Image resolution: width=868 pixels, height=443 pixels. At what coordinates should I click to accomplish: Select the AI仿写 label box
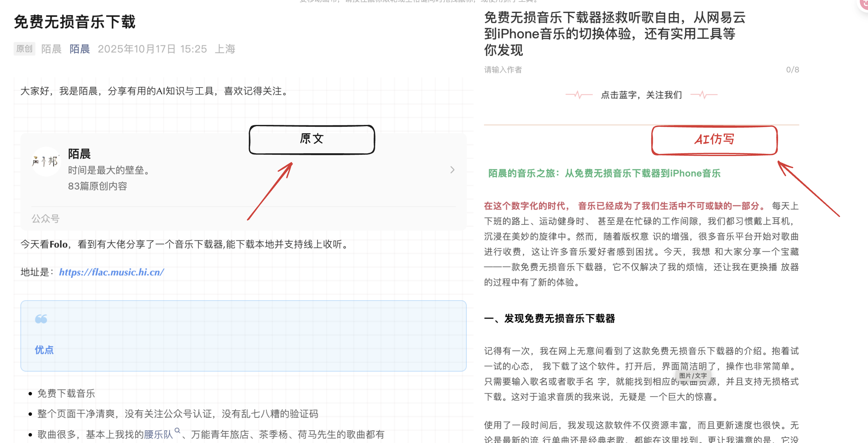point(714,140)
